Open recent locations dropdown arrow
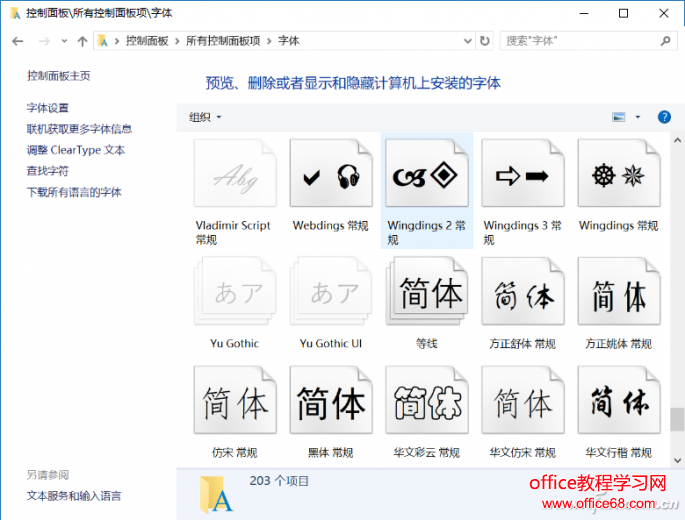 pos(64,41)
